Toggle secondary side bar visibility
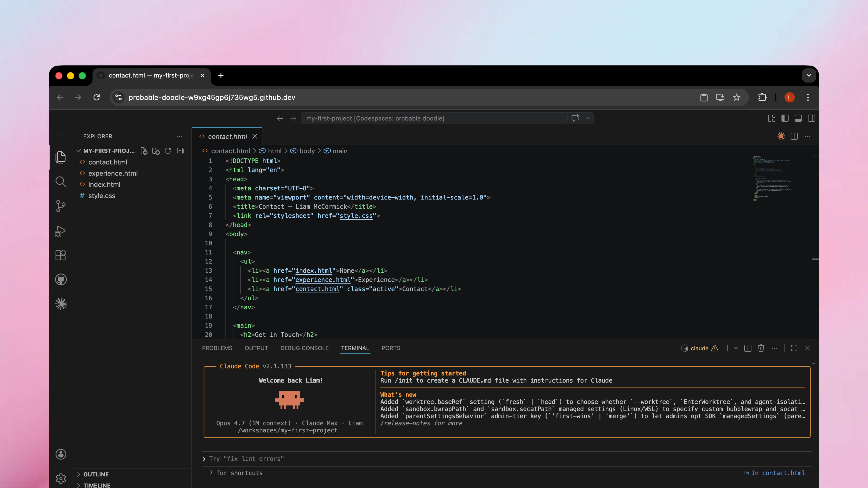 [811, 118]
